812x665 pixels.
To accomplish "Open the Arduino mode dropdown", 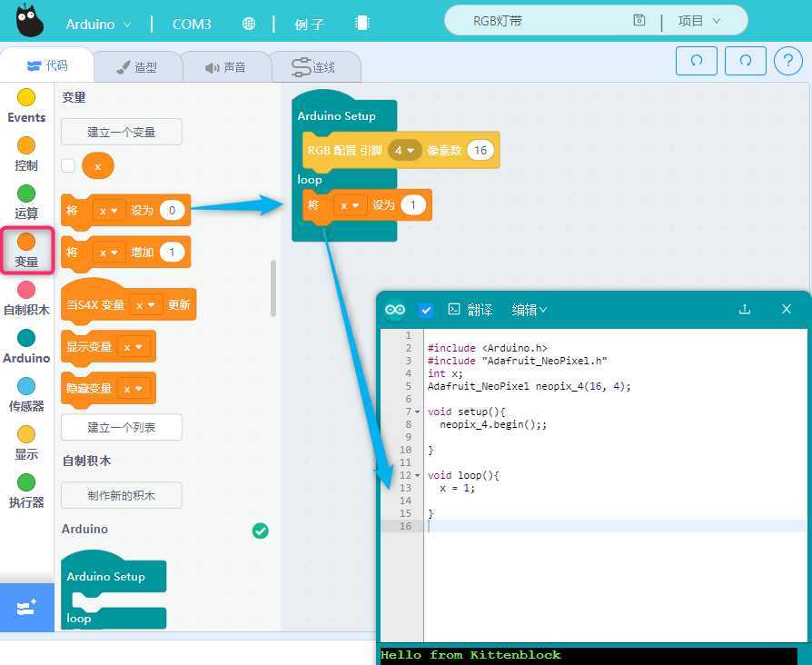I will (x=98, y=24).
